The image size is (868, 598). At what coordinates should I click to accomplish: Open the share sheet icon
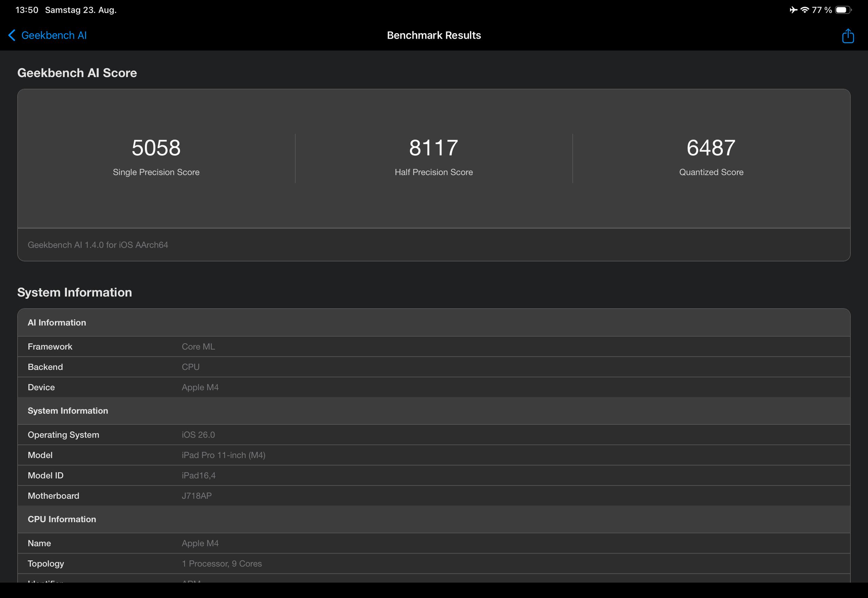point(848,36)
